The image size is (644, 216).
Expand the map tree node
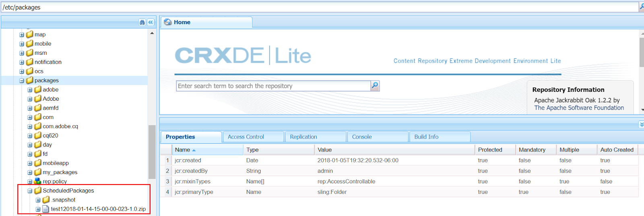click(22, 35)
